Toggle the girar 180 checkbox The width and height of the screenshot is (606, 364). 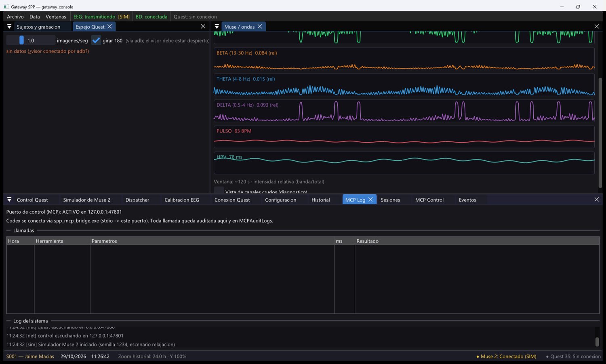point(96,40)
